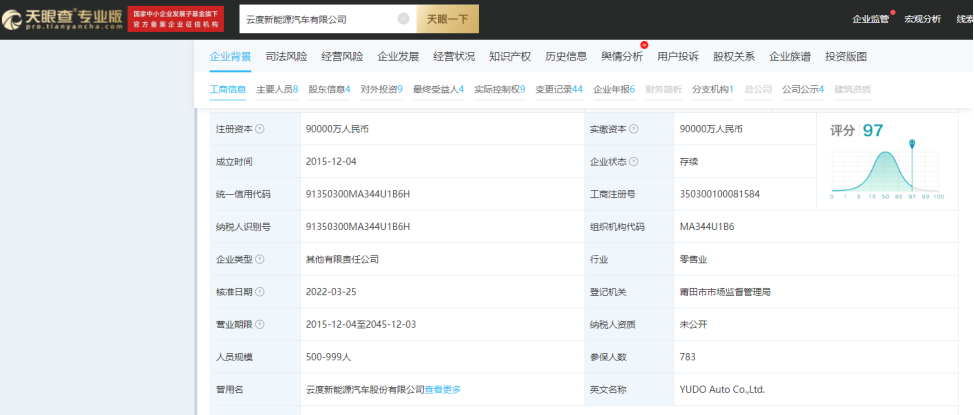Switch to the 知识产权 tab
Viewport: 974px width, 415px height.
[510, 57]
